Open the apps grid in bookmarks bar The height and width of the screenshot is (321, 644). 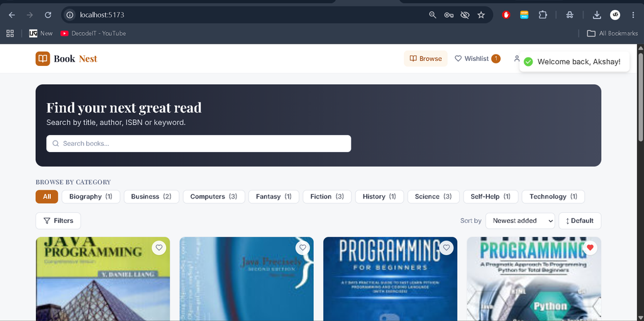click(x=10, y=33)
